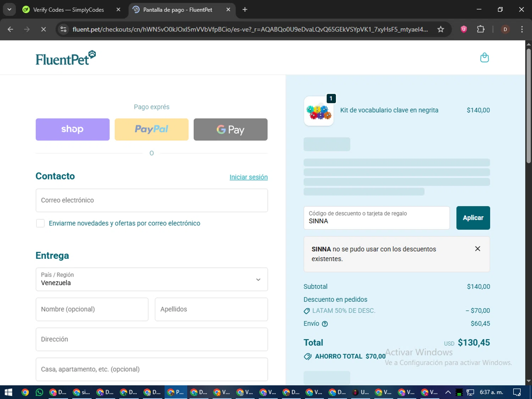Click the subtotal value $140,00
The image size is (532, 399).
[x=478, y=287]
